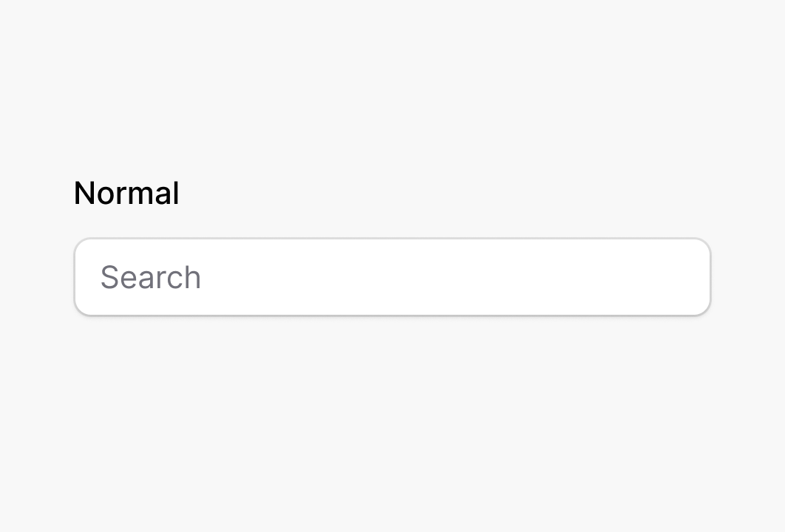This screenshot has width=785, height=532.
Task: Click the Normal text label
Action: (x=126, y=194)
